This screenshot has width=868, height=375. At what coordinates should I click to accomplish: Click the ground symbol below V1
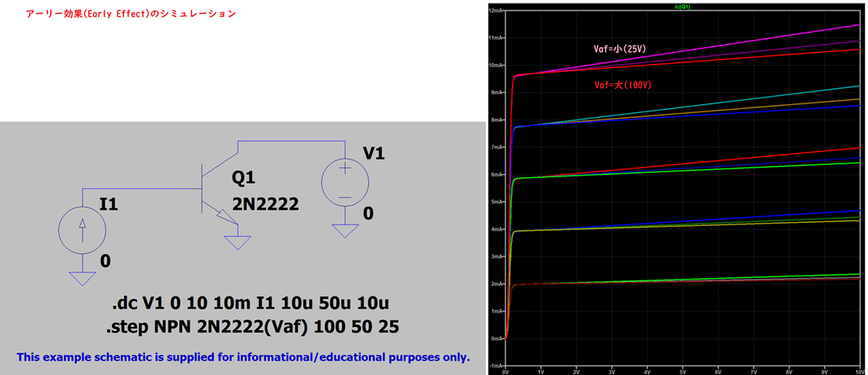coord(344,231)
